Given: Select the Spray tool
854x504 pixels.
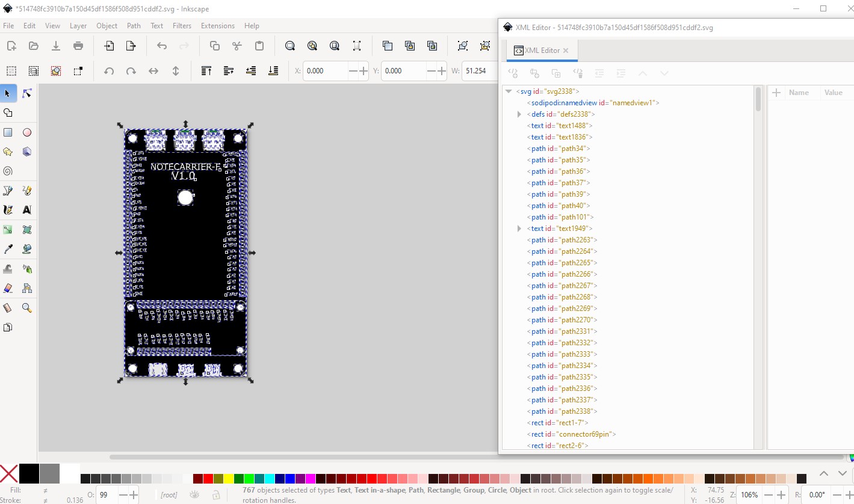Looking at the screenshot, I should point(27,269).
